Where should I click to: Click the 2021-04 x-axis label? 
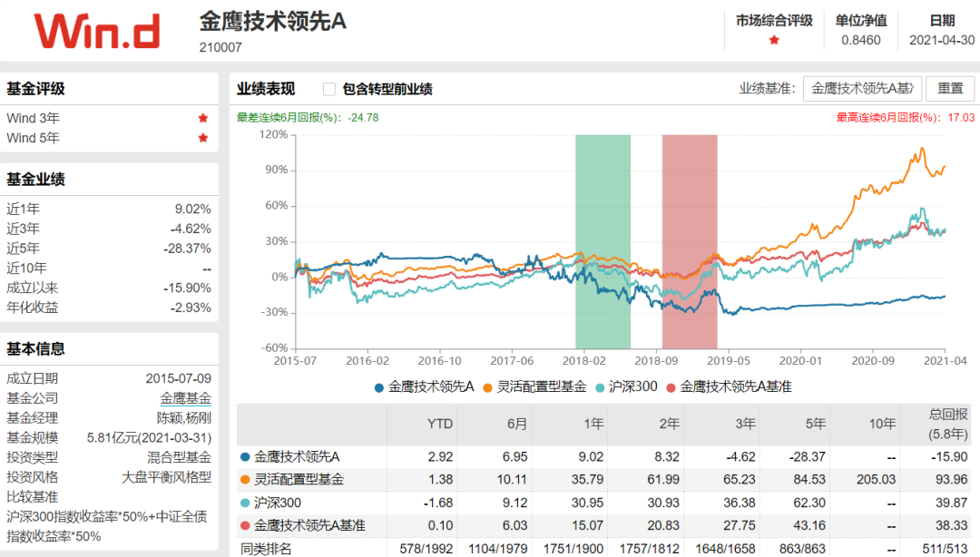tap(945, 361)
